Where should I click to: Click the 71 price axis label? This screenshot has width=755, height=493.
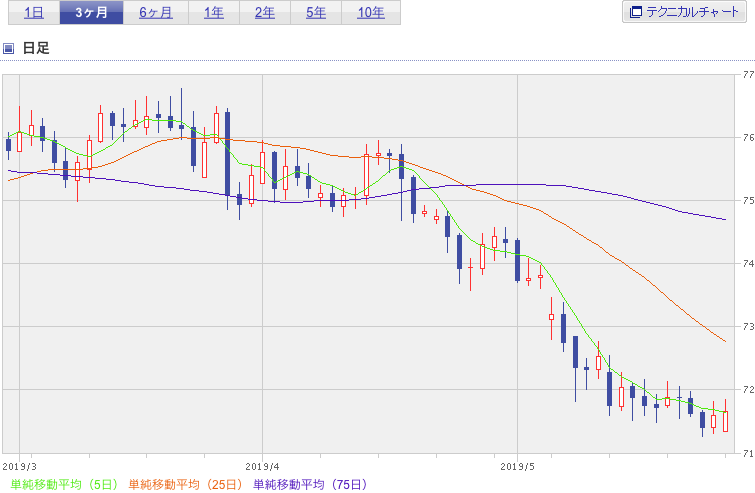748,453
